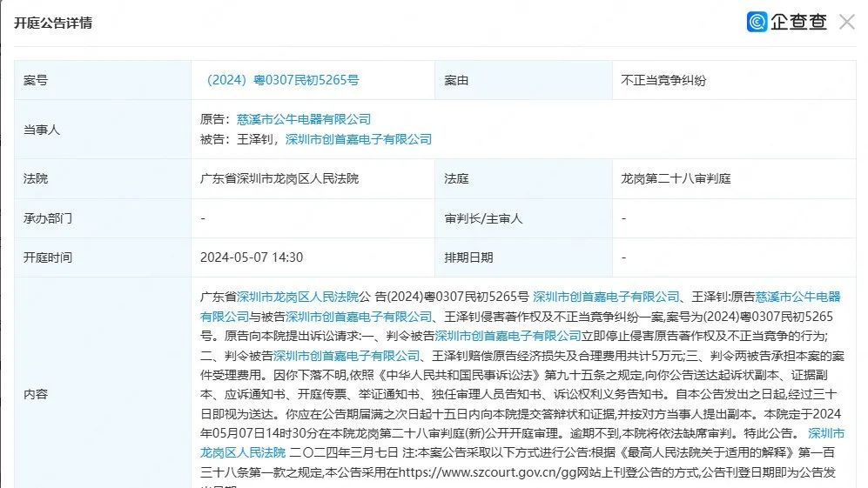Click the 排期日期 label cell

(524, 257)
